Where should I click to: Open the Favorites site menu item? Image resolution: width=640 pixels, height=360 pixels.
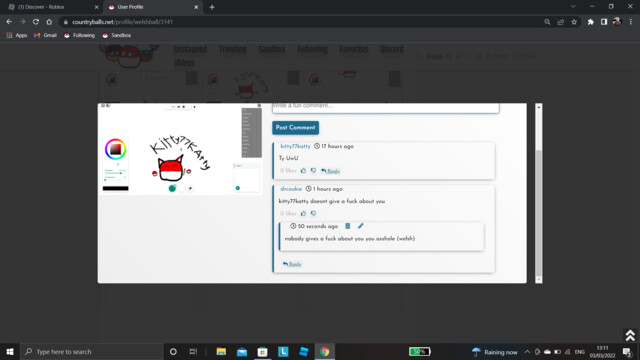[x=353, y=49]
